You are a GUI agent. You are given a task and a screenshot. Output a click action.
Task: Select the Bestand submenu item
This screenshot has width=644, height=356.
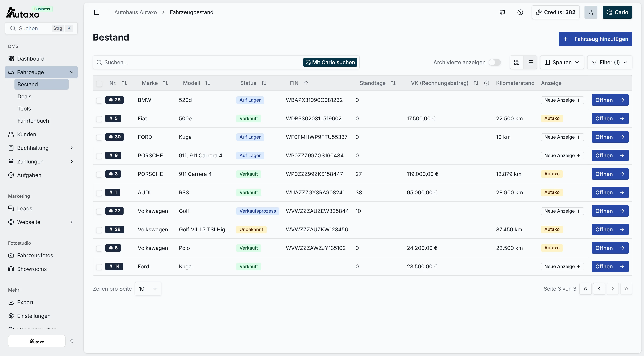click(x=42, y=84)
